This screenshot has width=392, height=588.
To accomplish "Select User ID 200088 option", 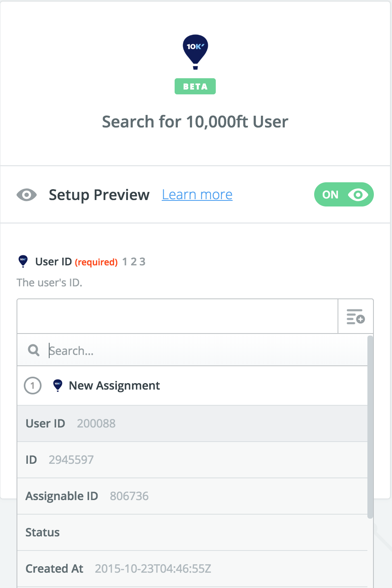I will 192,423.
